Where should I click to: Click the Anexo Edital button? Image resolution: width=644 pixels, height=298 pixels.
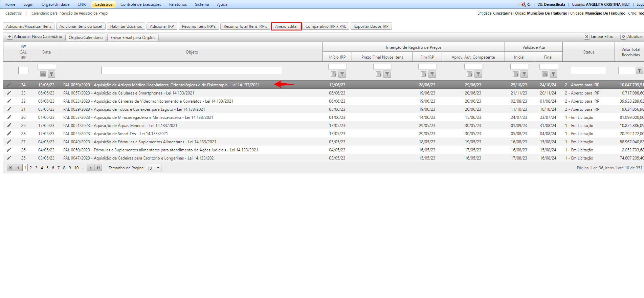286,26
